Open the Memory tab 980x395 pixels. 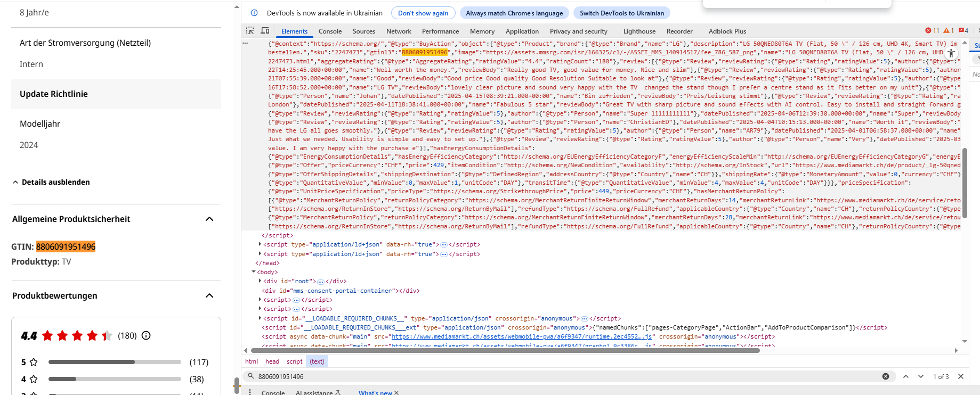point(482,31)
